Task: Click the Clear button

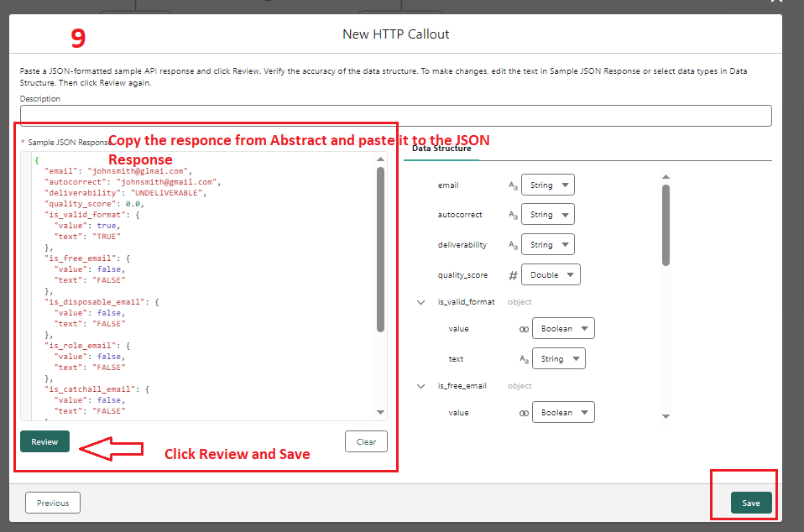Action: pos(366,441)
